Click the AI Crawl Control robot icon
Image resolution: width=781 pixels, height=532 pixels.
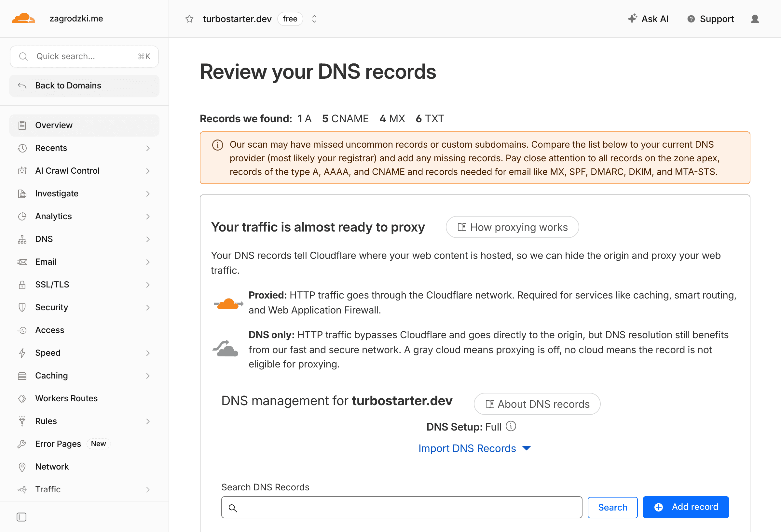click(22, 171)
